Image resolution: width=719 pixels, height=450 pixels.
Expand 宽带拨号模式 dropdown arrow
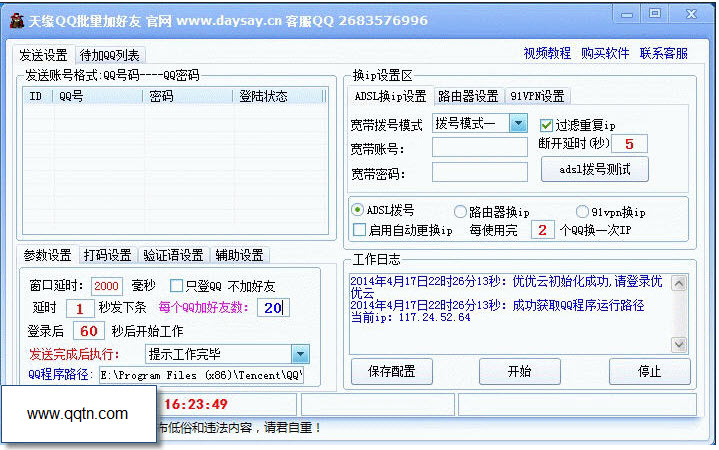coord(518,123)
